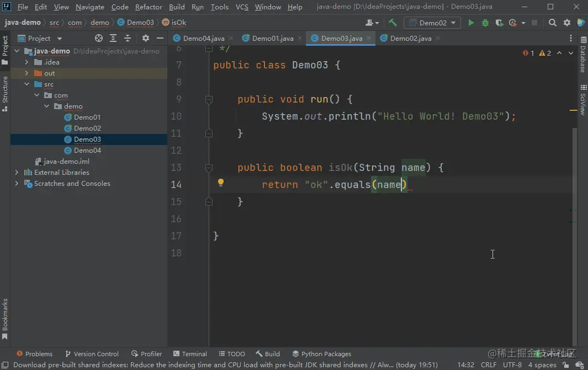Expand the .idea folder
Viewport: 588px width, 370px height.
pyautogui.click(x=27, y=62)
